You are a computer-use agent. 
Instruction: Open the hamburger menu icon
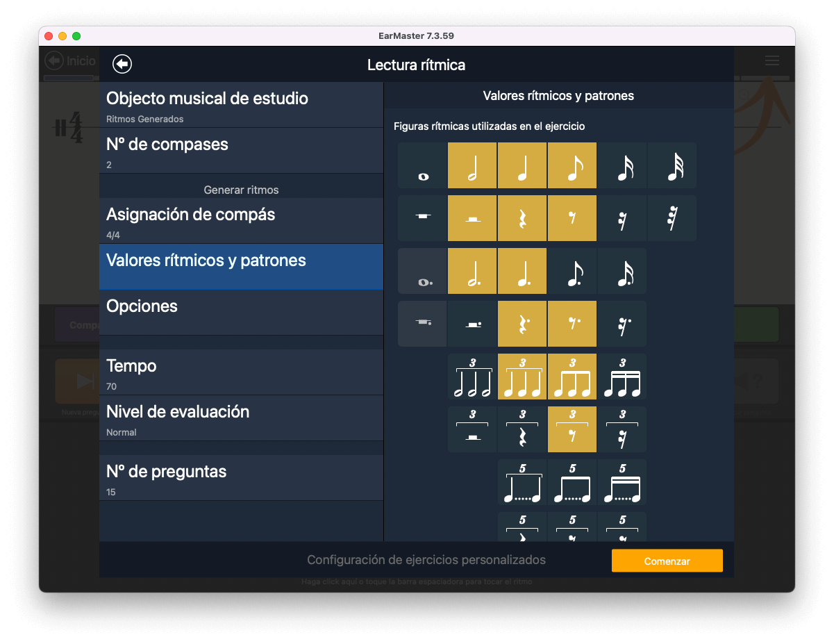pos(772,61)
